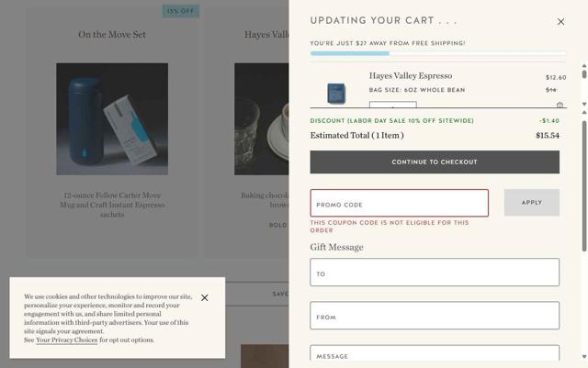Click the $12.60 item price
The image size is (588, 368).
(556, 78)
